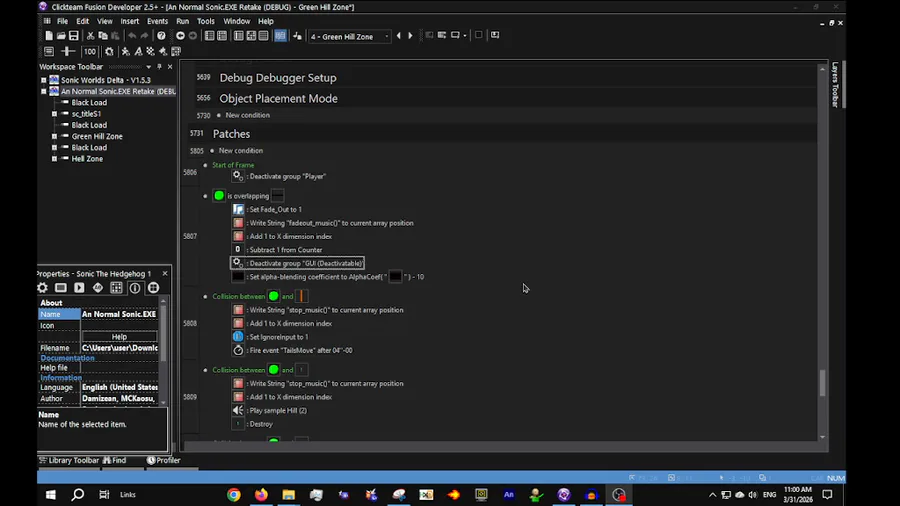Image resolution: width=900 pixels, height=506 pixels.
Task: Undo last action with the toolbar arrow
Action: point(132,36)
